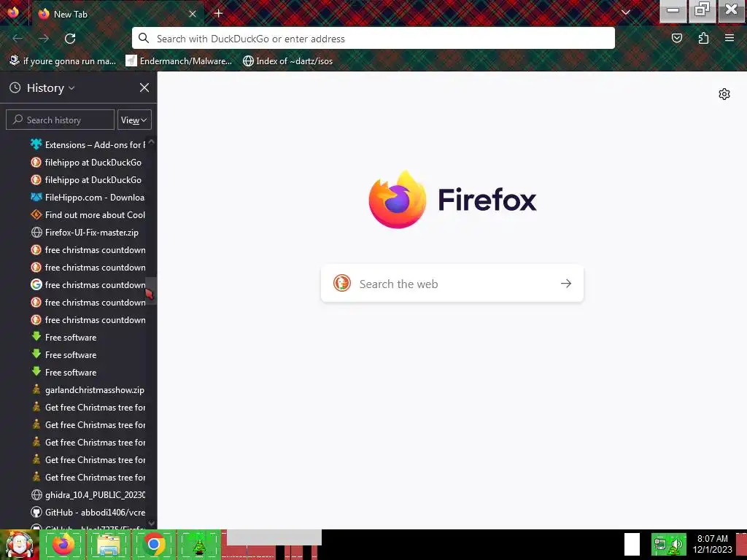Open the Firefox application menu
The height and width of the screenshot is (560, 747).
point(729,38)
